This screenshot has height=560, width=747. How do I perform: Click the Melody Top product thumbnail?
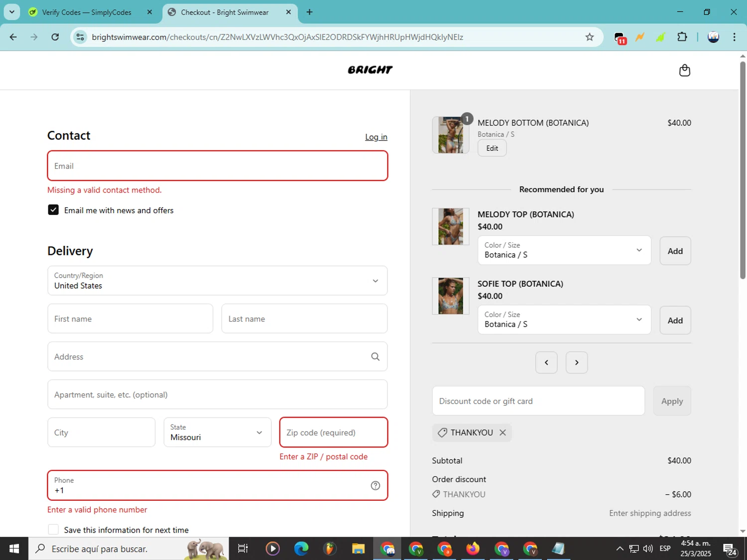[x=451, y=226]
